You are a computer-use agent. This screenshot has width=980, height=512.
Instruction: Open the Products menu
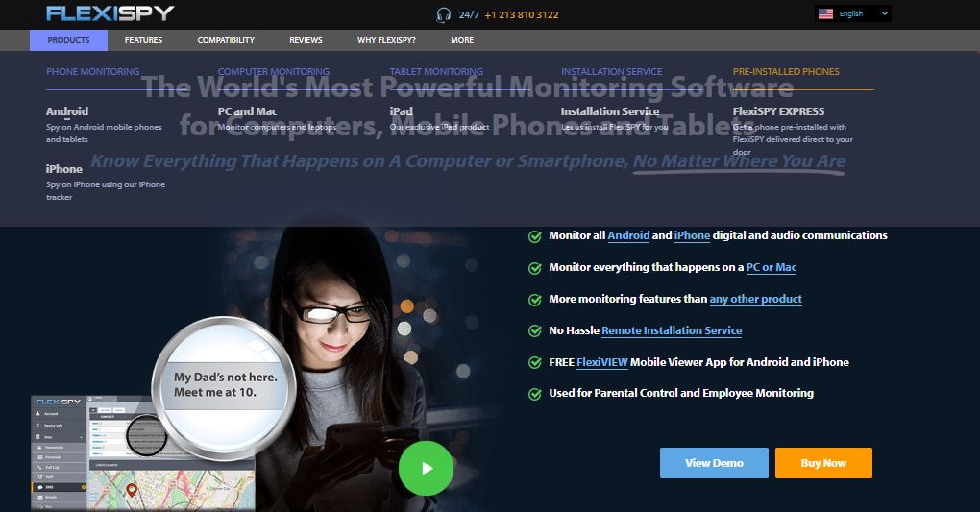pos(69,40)
